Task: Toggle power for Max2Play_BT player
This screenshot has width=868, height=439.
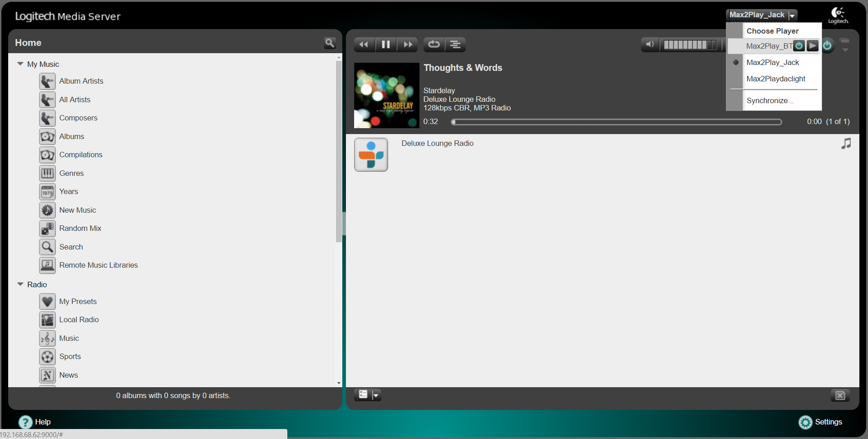Action: tap(799, 45)
